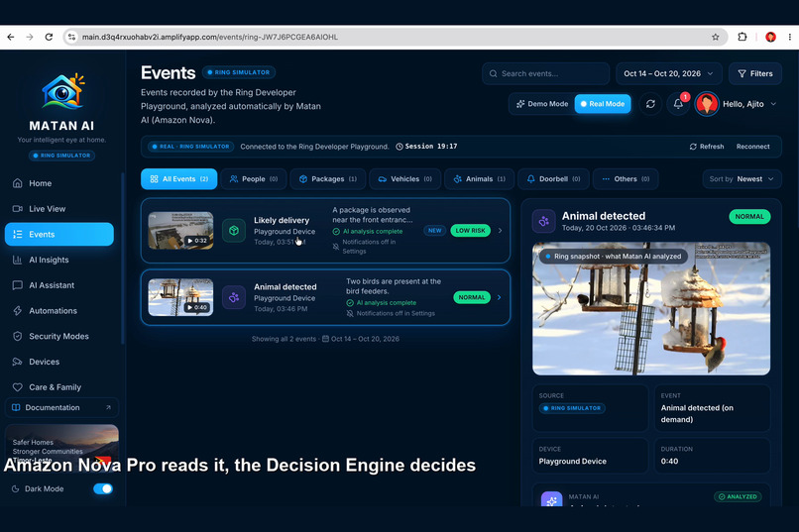Click the browser back arrow
The width and height of the screenshot is (799, 532).
[x=11, y=37]
